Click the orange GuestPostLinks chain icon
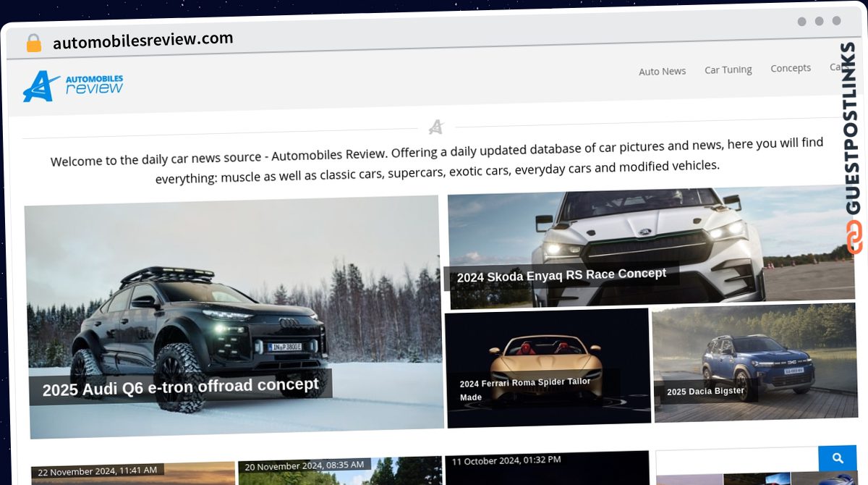This screenshot has height=485, width=868. tap(854, 235)
